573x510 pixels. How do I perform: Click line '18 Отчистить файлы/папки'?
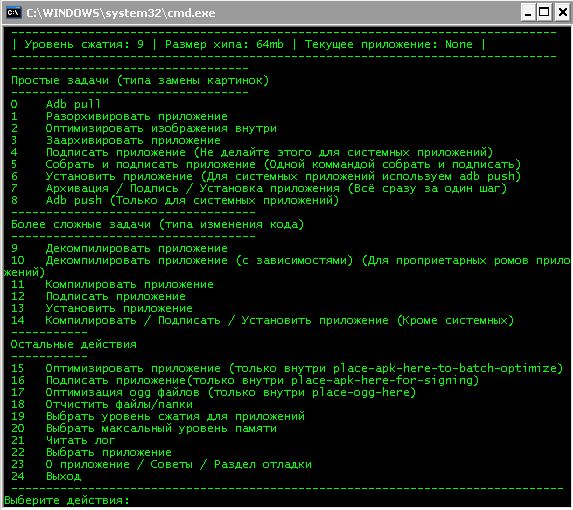click(x=102, y=404)
